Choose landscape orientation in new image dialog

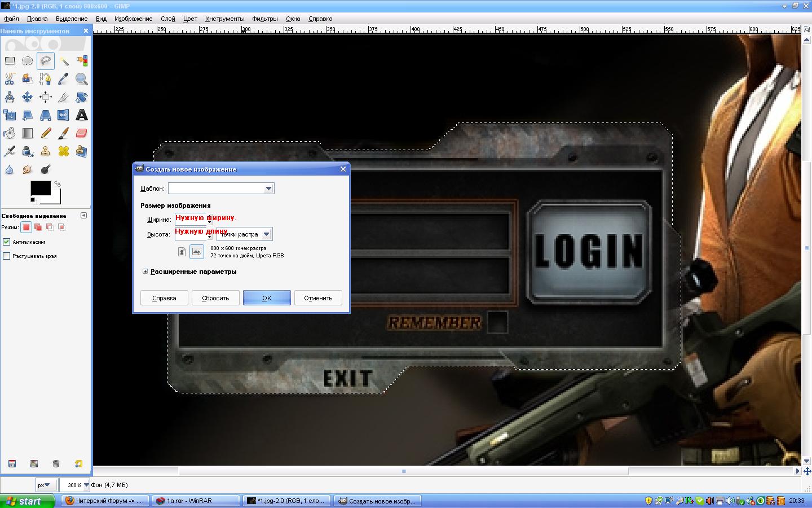tap(196, 252)
